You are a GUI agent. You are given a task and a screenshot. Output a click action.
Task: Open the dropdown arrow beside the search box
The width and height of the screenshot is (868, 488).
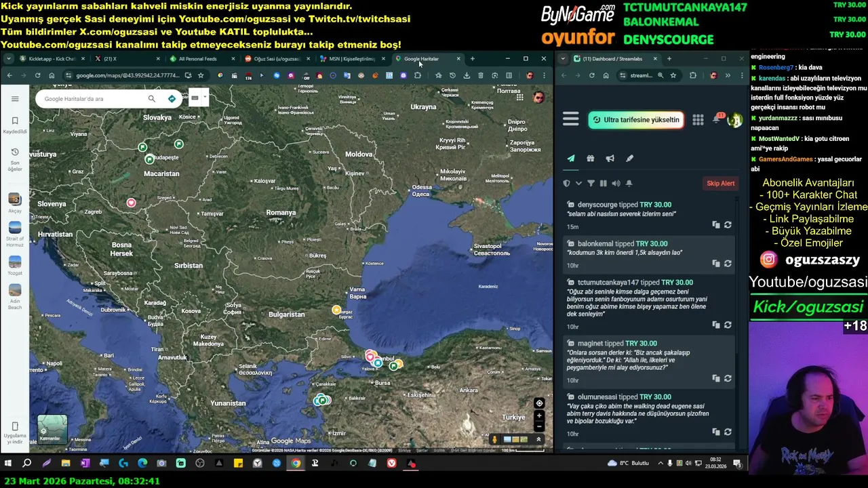point(204,97)
